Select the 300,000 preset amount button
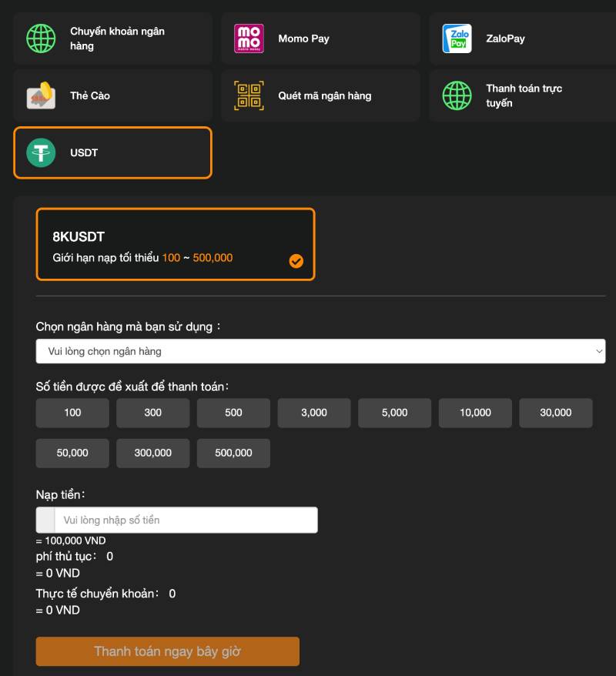The image size is (616, 676). (152, 453)
